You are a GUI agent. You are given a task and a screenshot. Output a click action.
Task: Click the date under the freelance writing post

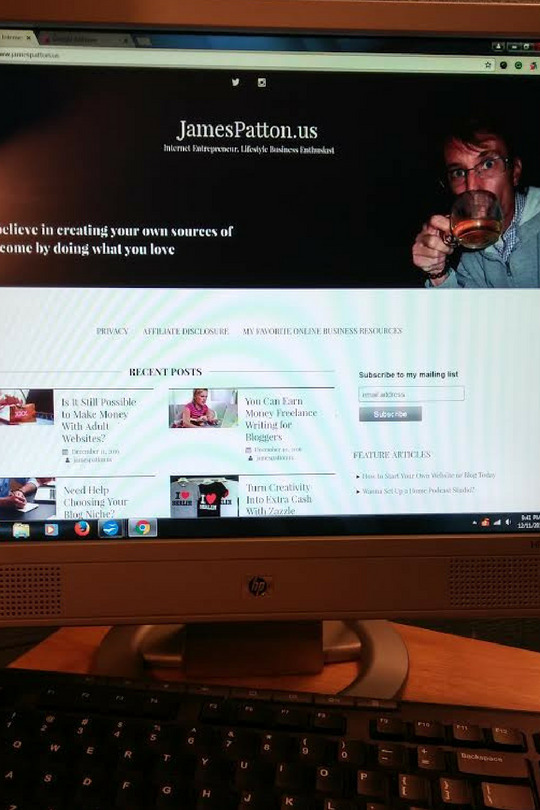coord(278,450)
